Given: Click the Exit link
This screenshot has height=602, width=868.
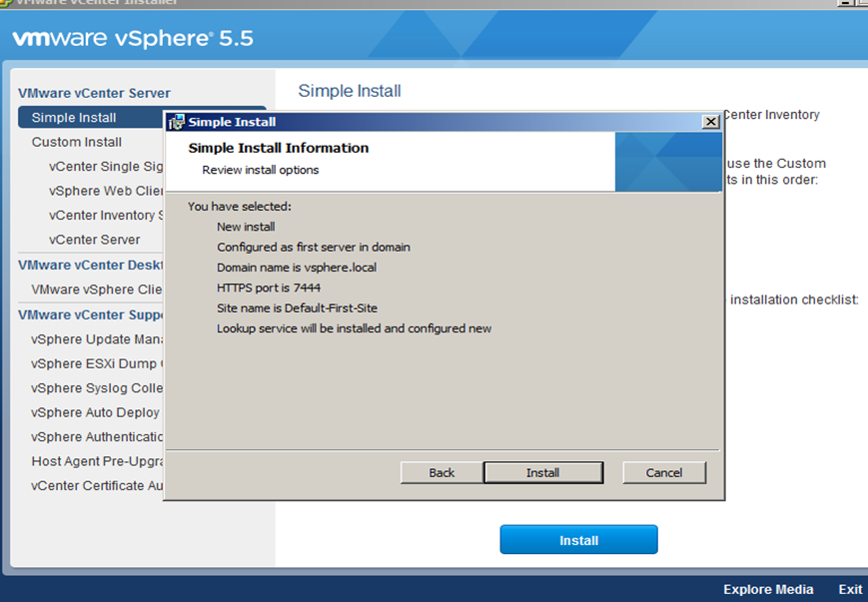Looking at the screenshot, I should coord(850,589).
